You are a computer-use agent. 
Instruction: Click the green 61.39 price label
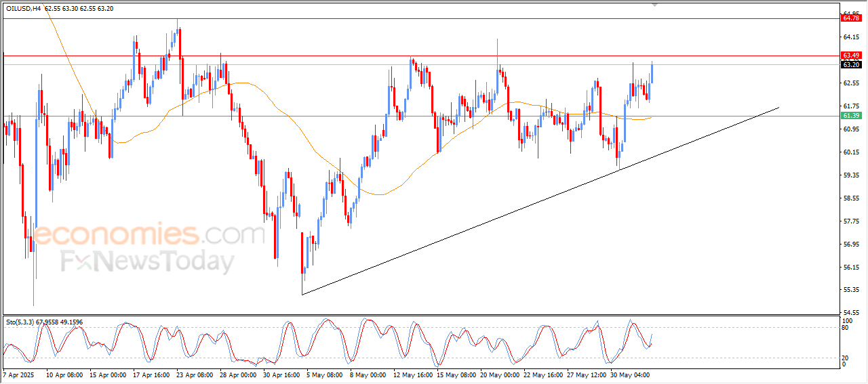[x=851, y=116]
